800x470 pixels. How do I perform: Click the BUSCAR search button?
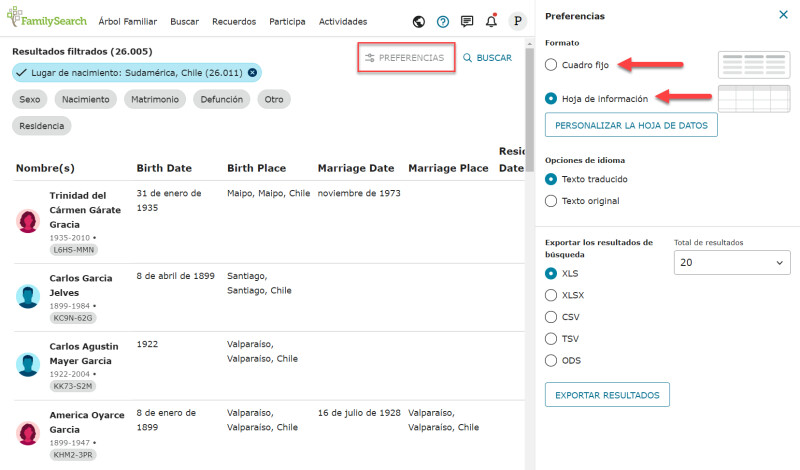point(487,58)
